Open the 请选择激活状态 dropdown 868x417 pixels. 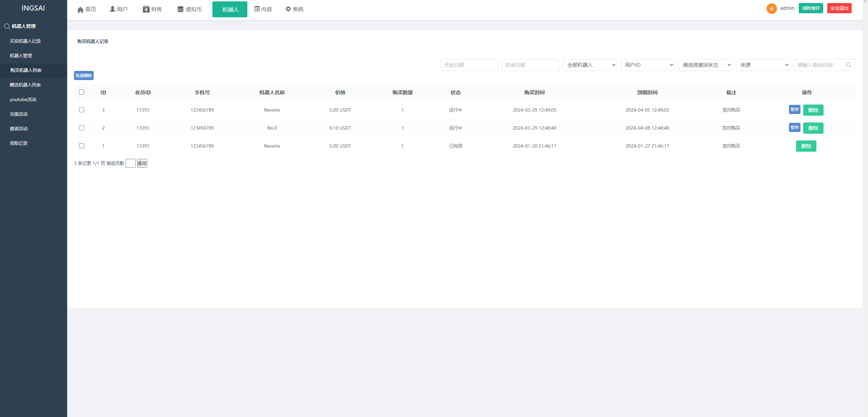click(706, 65)
